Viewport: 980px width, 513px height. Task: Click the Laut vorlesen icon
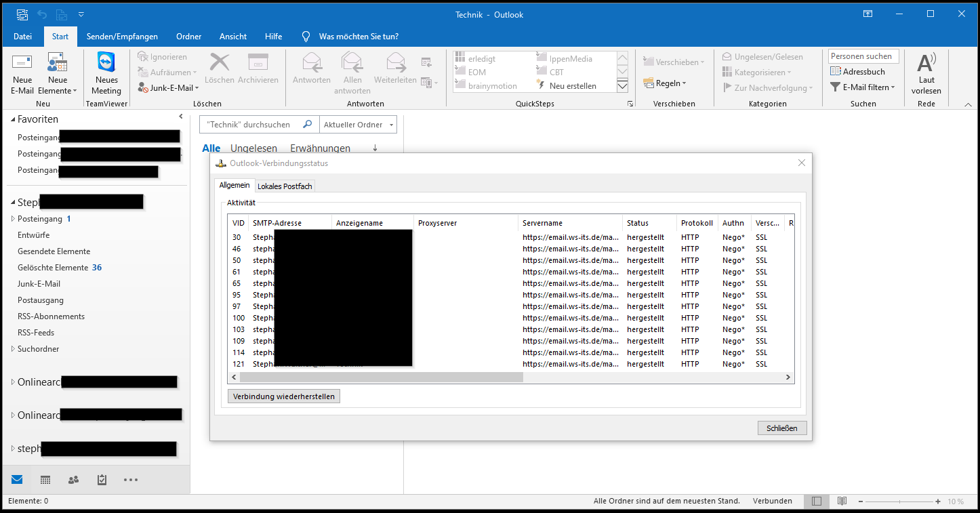[x=926, y=73]
